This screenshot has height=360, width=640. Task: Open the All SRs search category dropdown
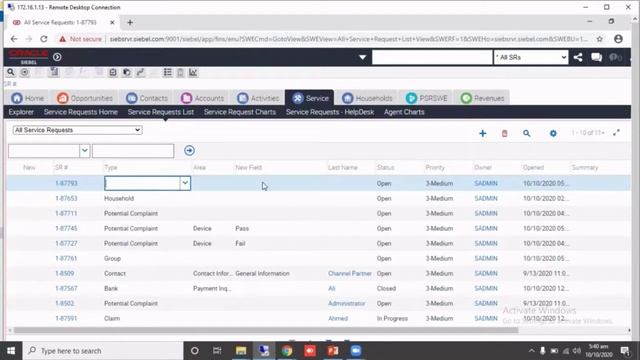pyautogui.click(x=531, y=58)
